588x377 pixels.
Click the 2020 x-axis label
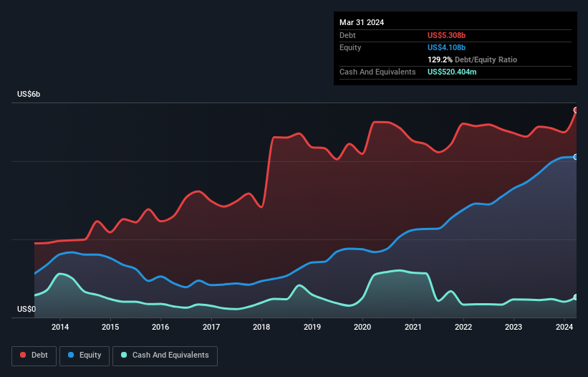(362, 327)
